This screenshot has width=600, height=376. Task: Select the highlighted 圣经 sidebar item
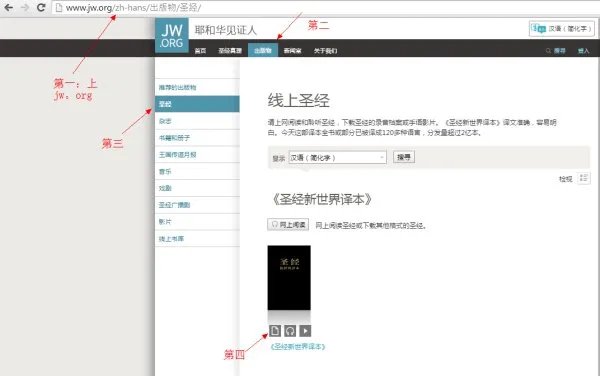197,104
